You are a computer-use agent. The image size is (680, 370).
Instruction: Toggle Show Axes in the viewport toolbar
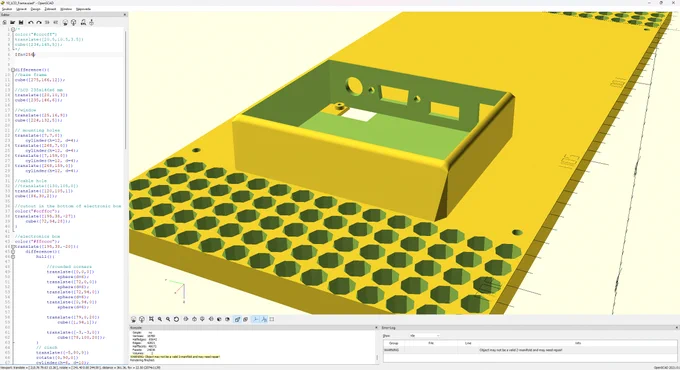[x=255, y=319]
